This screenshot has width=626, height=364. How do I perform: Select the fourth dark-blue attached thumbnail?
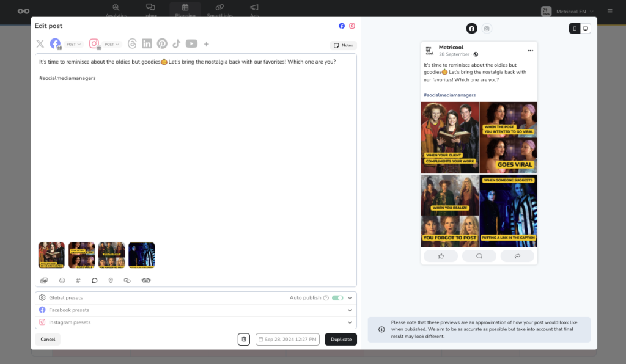coord(142,255)
